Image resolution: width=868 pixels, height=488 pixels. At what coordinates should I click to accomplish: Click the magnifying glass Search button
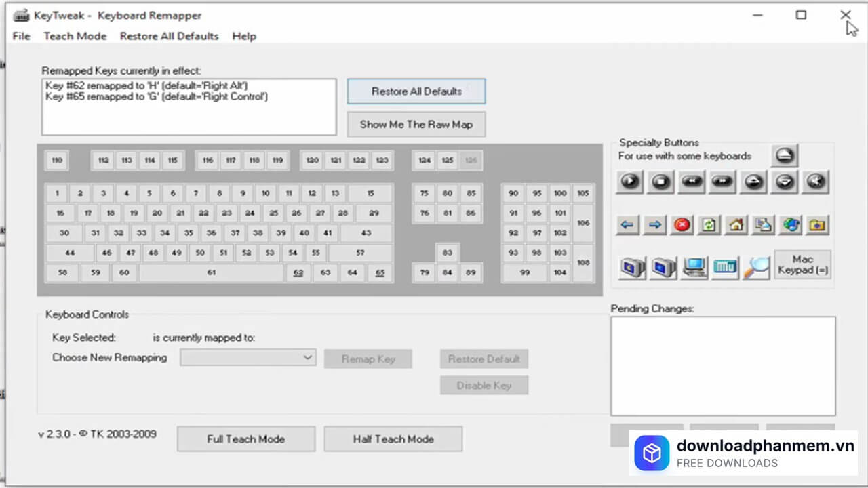click(x=756, y=267)
